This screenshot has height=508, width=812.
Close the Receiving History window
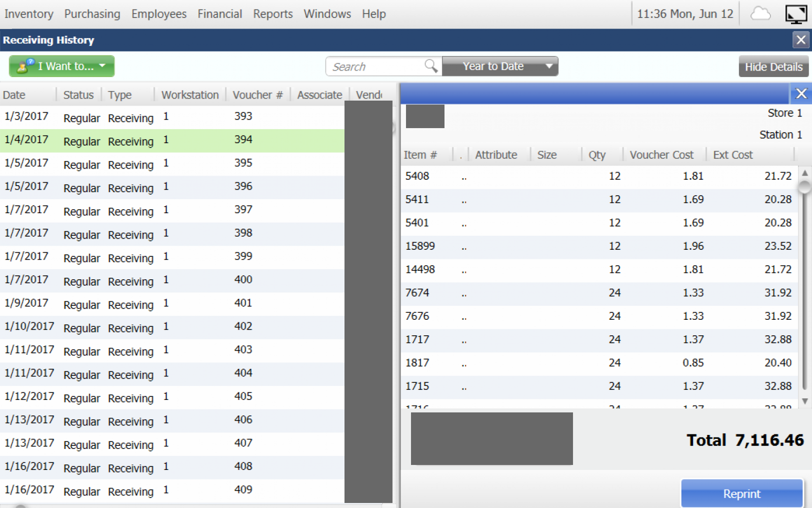coord(801,40)
